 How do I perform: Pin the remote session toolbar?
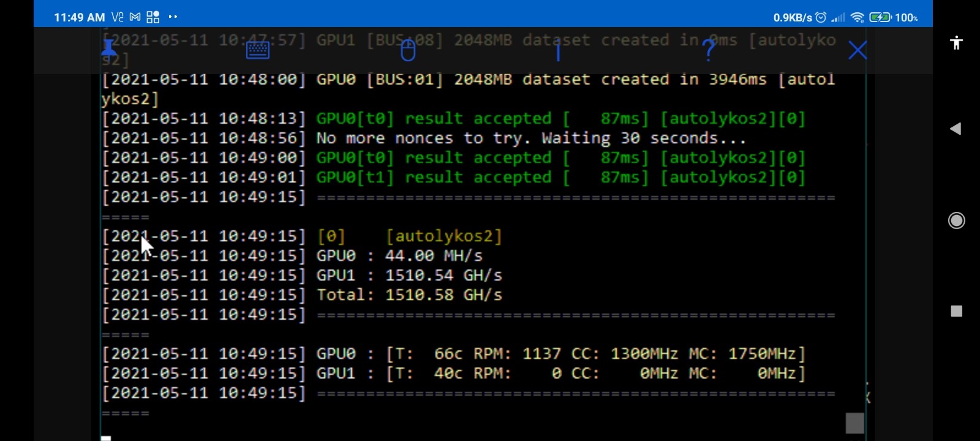108,49
